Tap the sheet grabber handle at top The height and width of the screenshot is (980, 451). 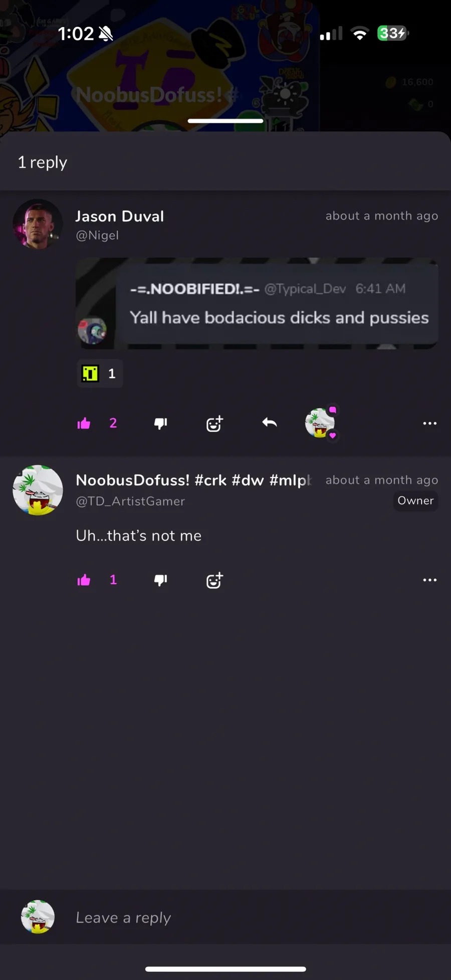pos(225,121)
